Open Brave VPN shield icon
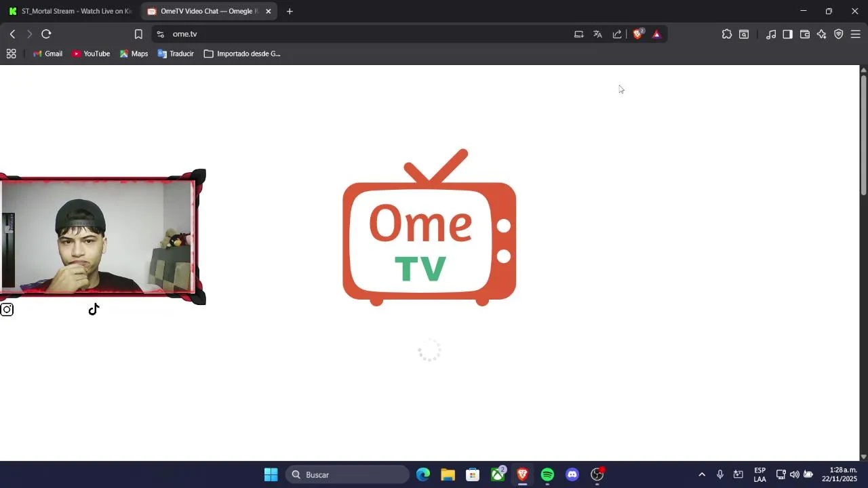 click(x=839, y=34)
